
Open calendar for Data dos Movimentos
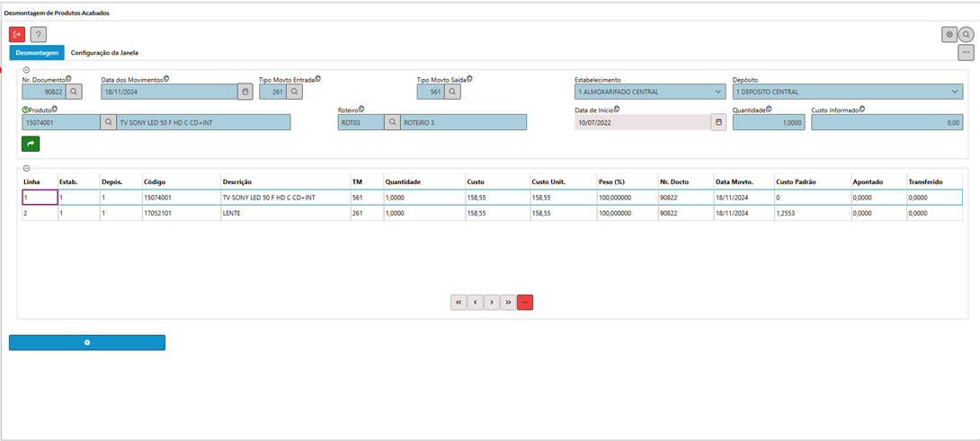(x=245, y=92)
